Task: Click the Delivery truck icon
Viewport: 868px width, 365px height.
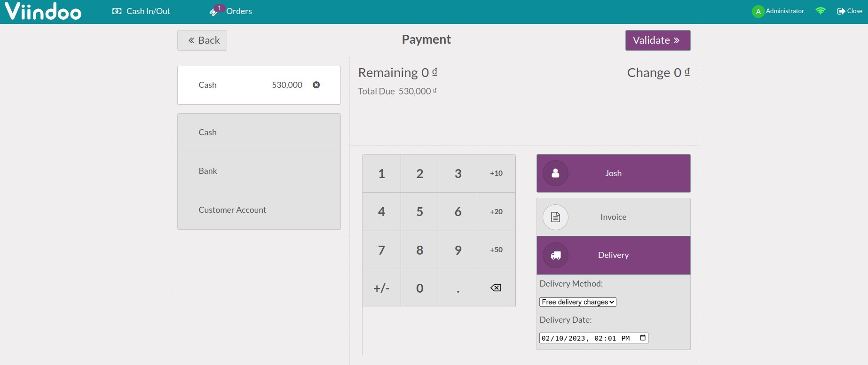Action: 555,255
